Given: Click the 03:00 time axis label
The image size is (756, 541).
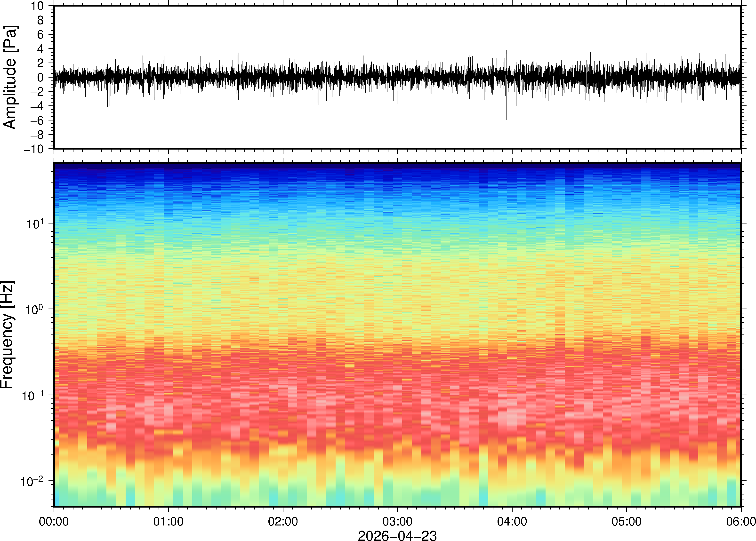Looking at the screenshot, I should coord(397,521).
